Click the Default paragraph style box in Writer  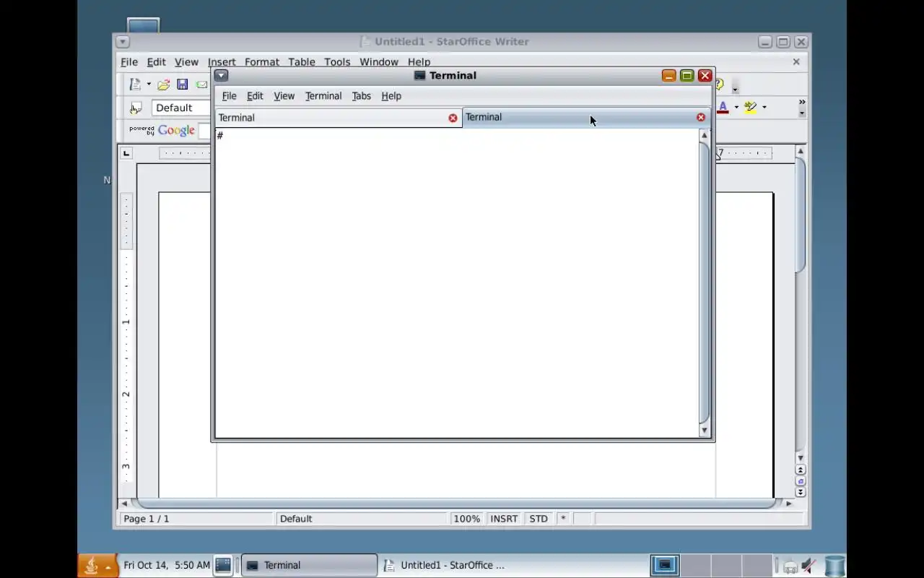tap(182, 108)
